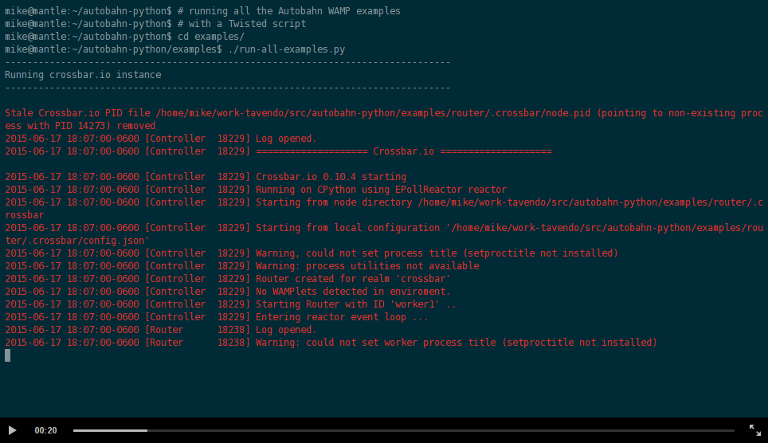
Task: Seek to the middle of the progress bar
Action: [404, 430]
